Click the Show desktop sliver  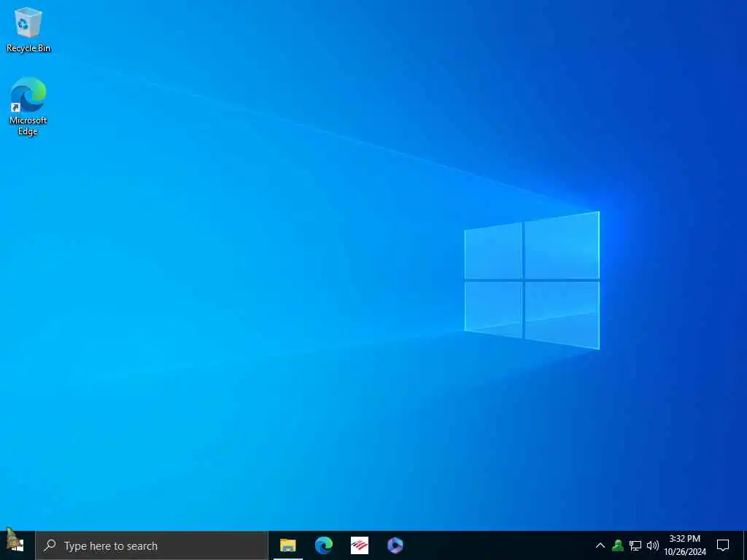(x=745, y=545)
